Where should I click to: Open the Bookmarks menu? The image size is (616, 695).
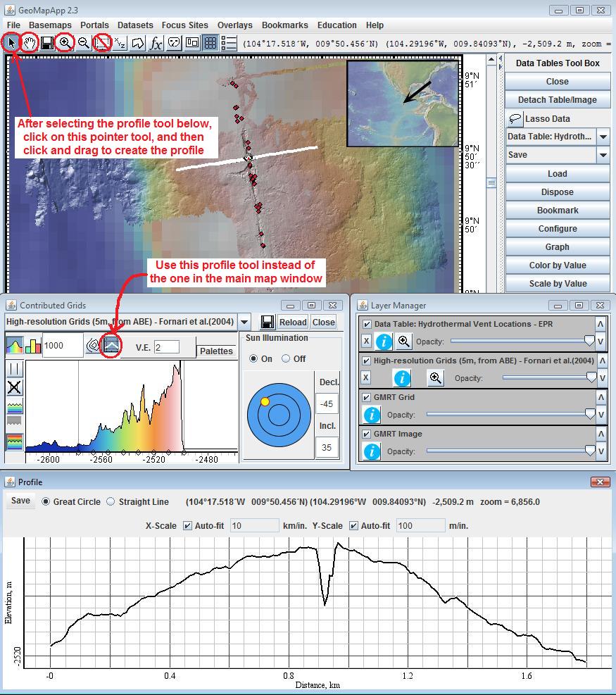(x=284, y=25)
